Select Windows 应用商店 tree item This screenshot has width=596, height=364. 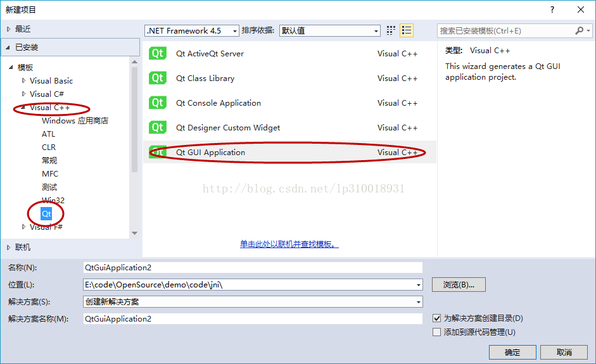pos(75,121)
